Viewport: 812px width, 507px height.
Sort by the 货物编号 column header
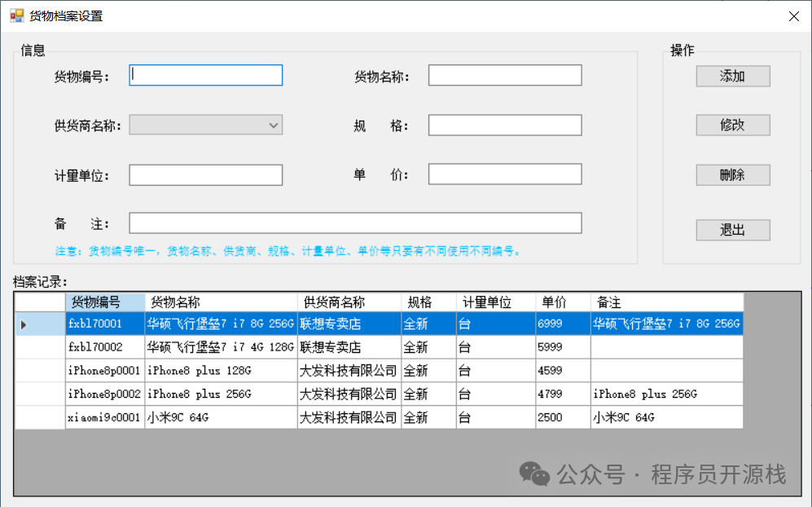click(x=105, y=302)
